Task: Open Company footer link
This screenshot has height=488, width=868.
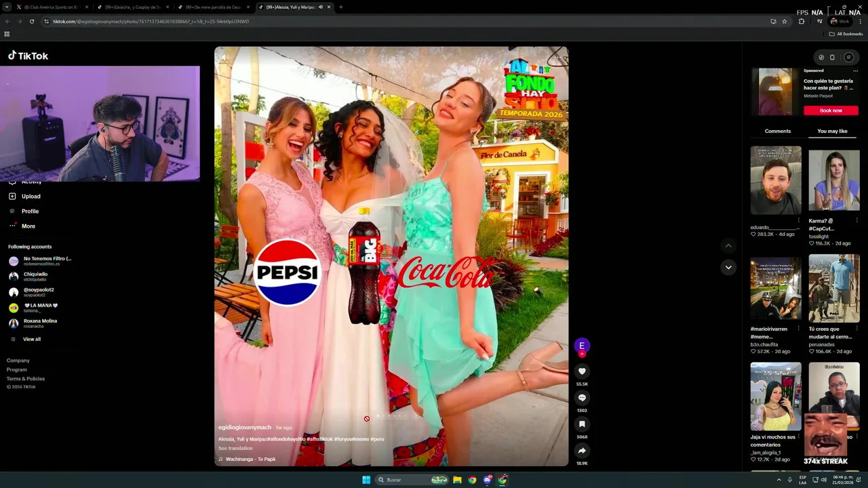Action: 18,361
